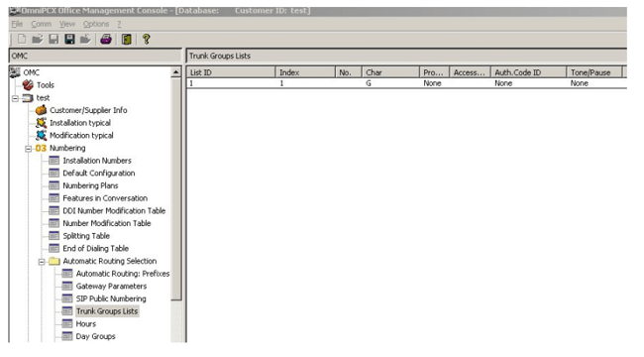Click the Customer/Supplier Info icon
Viewport: 644px width, 357px height.
41,110
